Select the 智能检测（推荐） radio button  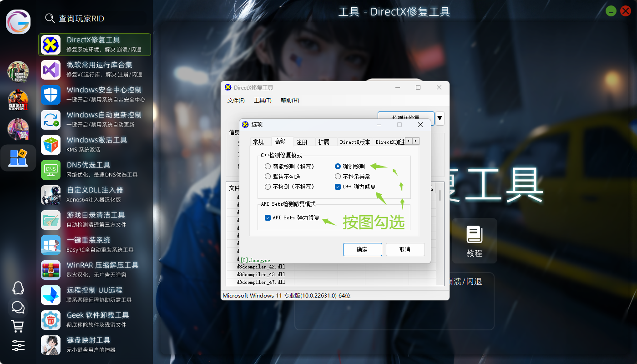point(268,167)
